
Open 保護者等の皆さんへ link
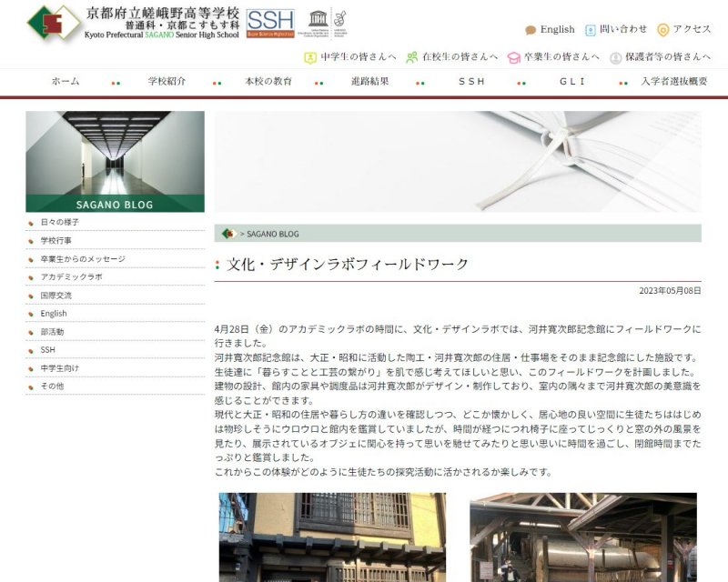[x=667, y=56]
